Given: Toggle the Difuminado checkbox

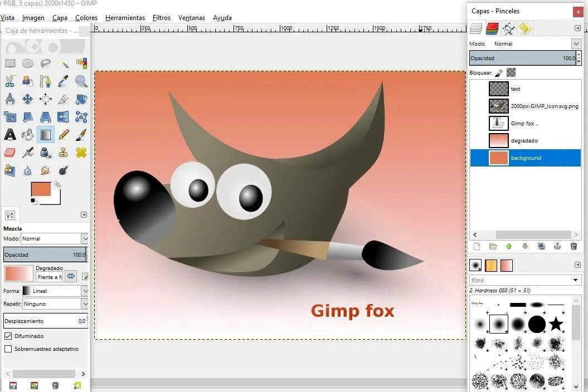Looking at the screenshot, I should (8, 336).
